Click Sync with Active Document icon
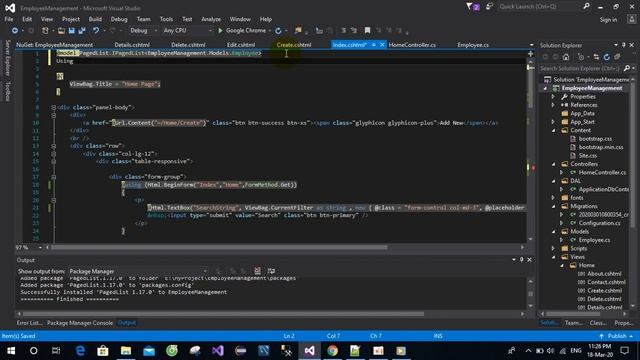 [x=596, y=57]
